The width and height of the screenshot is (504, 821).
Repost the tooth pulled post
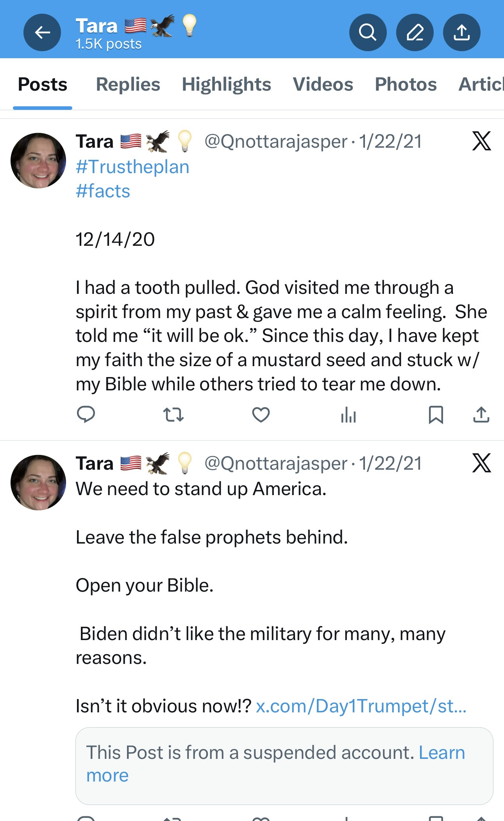point(173,415)
